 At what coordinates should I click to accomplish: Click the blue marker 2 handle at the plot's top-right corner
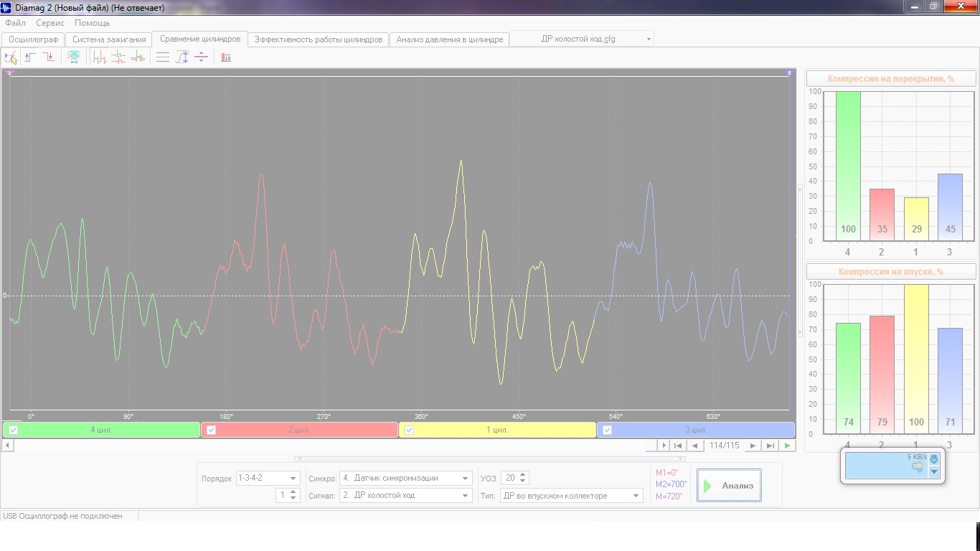pos(789,73)
